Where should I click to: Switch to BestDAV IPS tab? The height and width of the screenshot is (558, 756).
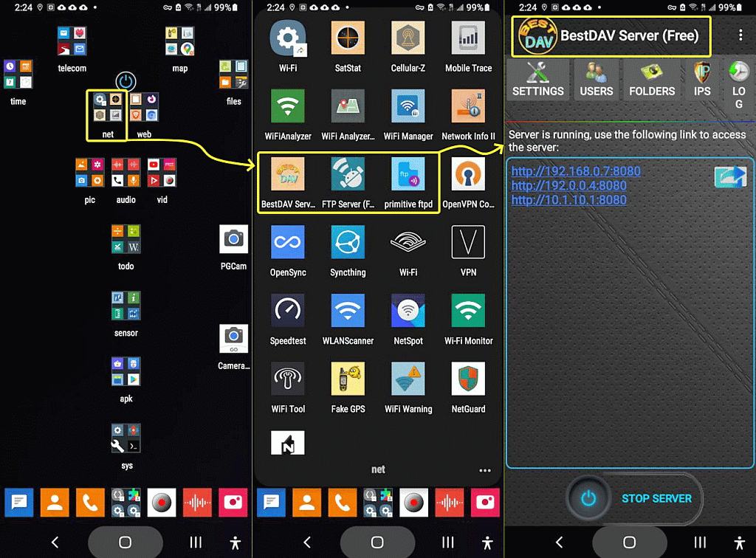click(x=702, y=80)
